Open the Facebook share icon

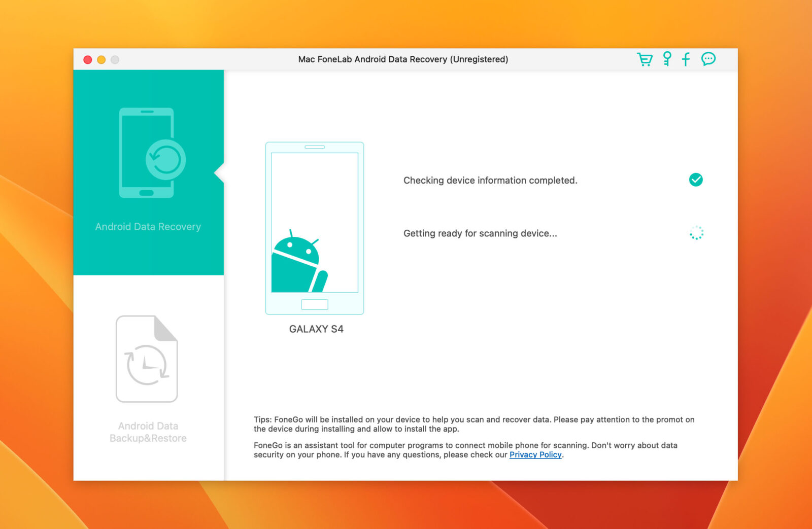coord(686,59)
